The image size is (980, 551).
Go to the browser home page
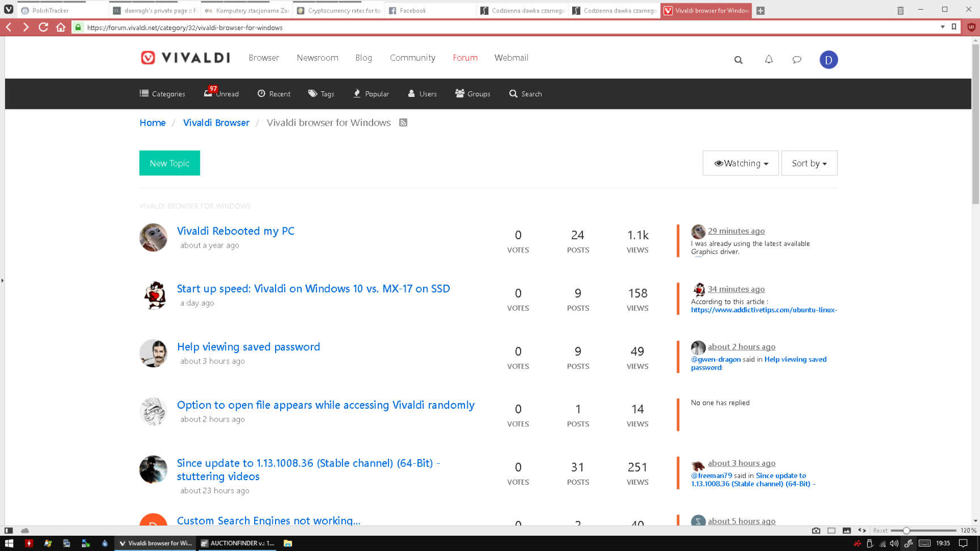[x=61, y=27]
